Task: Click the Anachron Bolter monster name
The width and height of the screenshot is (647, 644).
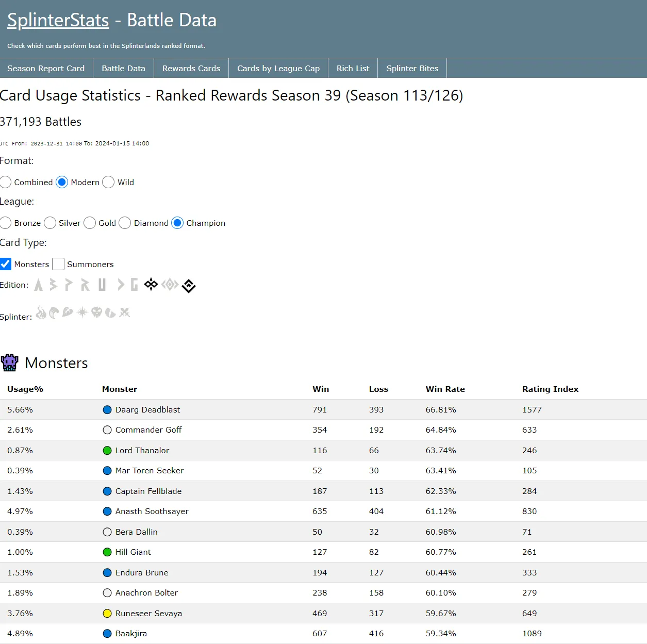Action: pos(147,593)
